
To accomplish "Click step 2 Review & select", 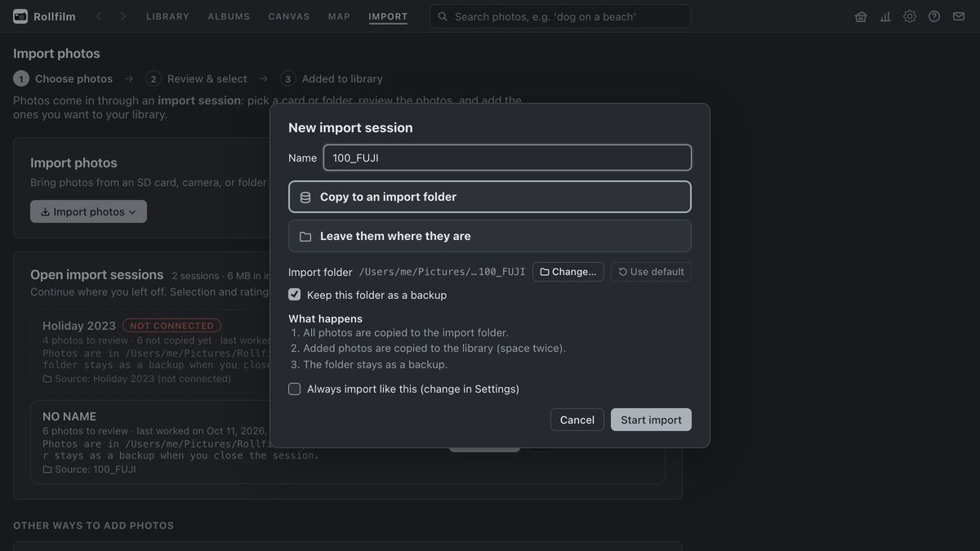I will coord(196,79).
